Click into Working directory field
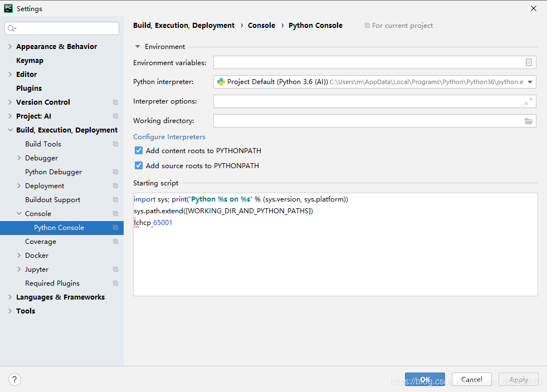 coord(375,121)
